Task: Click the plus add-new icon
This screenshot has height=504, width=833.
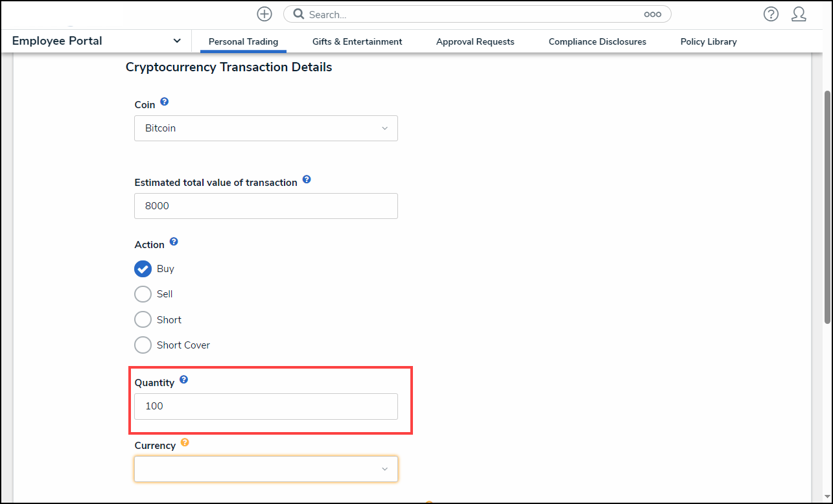Action: tap(264, 14)
